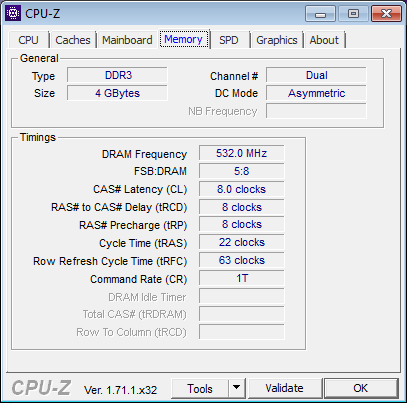This screenshot has width=407, height=403.
Task: Click the DRAM Frequency value field
Action: click(x=242, y=153)
